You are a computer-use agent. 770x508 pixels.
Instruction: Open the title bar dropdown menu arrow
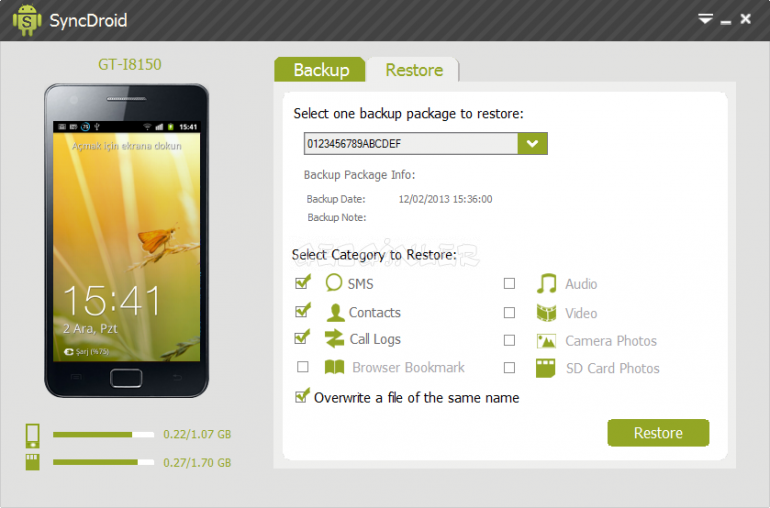click(705, 19)
